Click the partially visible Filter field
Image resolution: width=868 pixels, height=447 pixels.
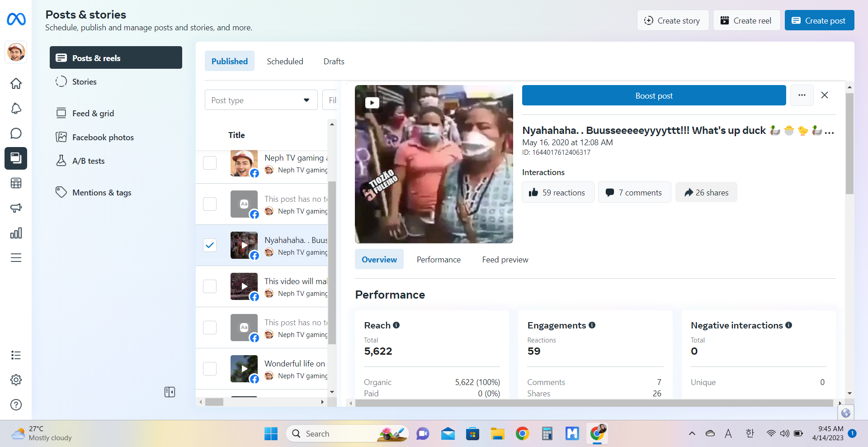[x=330, y=100]
